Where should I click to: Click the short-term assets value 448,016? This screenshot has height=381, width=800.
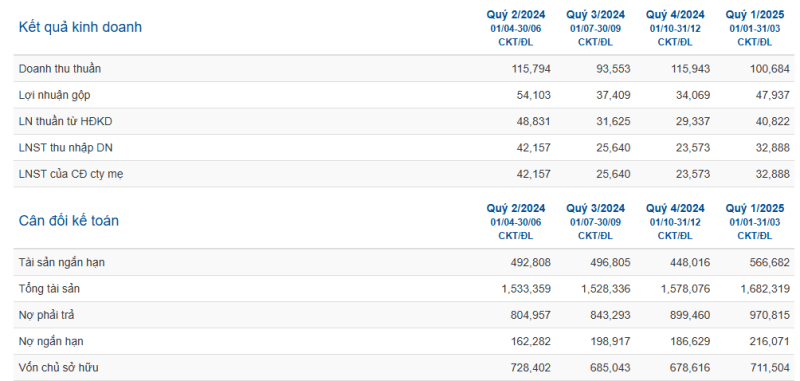(690, 263)
